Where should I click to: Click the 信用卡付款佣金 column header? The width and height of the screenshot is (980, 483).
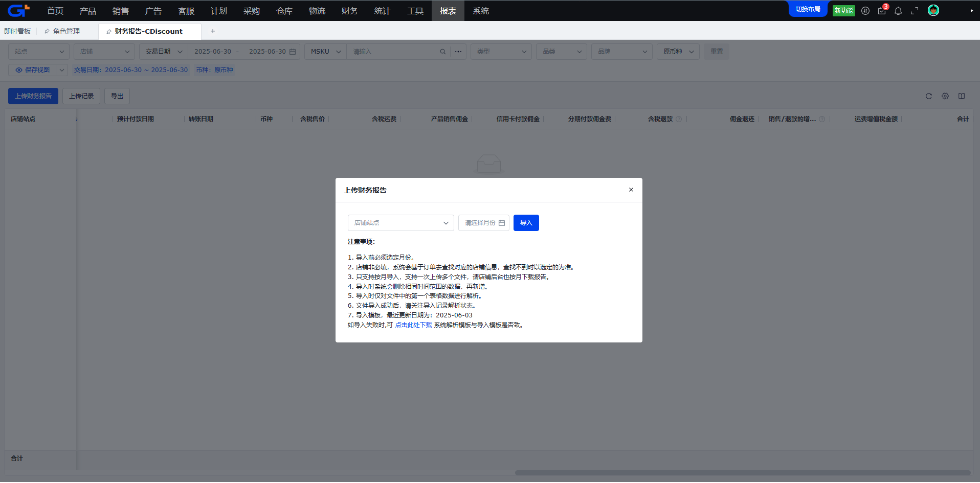pyautogui.click(x=518, y=119)
